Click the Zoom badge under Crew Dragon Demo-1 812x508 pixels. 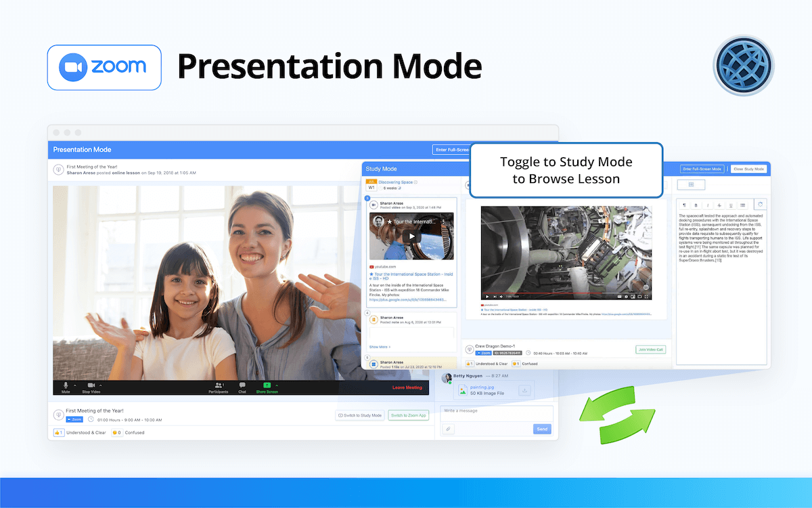[x=483, y=353]
